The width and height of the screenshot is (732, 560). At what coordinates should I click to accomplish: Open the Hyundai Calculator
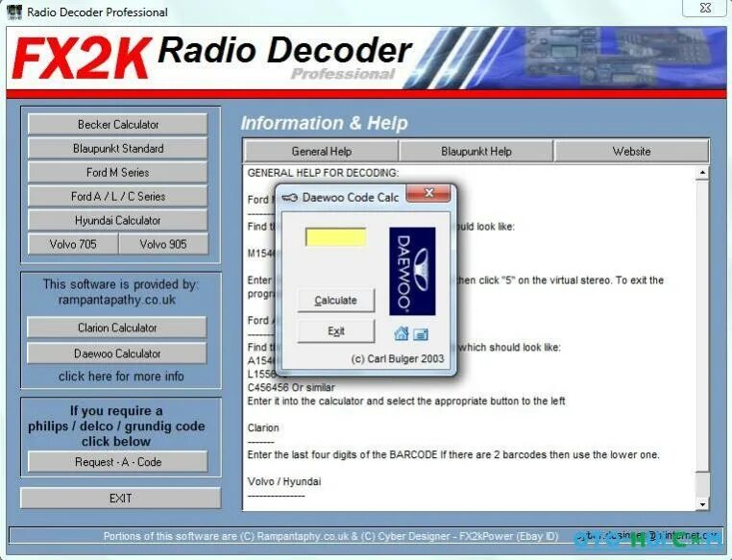pyautogui.click(x=117, y=220)
